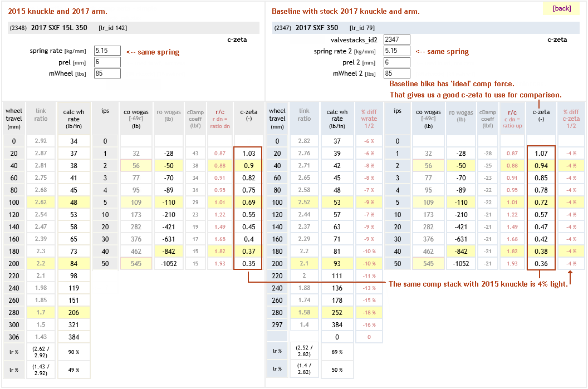Click right 'r/c c dn = ratio up' header
Image resolution: width=588 pixels, height=389 pixels.
512,119
